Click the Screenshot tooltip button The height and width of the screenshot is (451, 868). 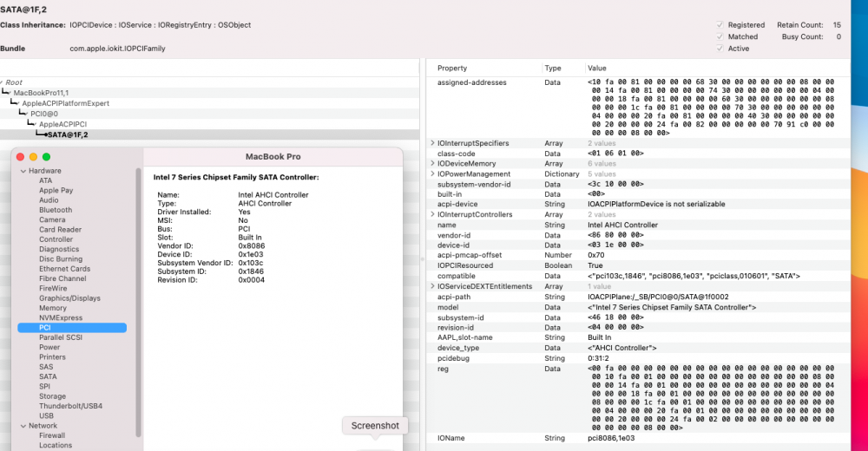pos(375,426)
